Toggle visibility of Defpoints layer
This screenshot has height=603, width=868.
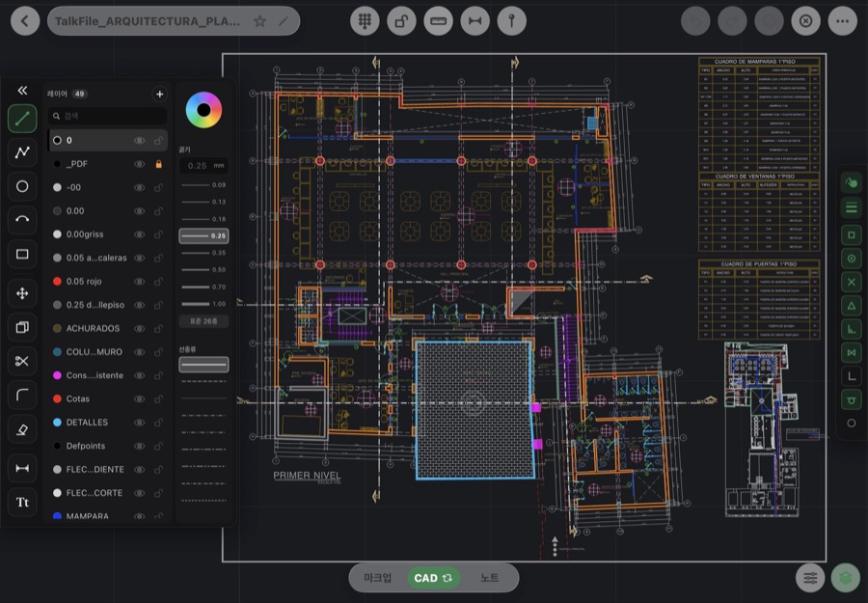pos(139,446)
